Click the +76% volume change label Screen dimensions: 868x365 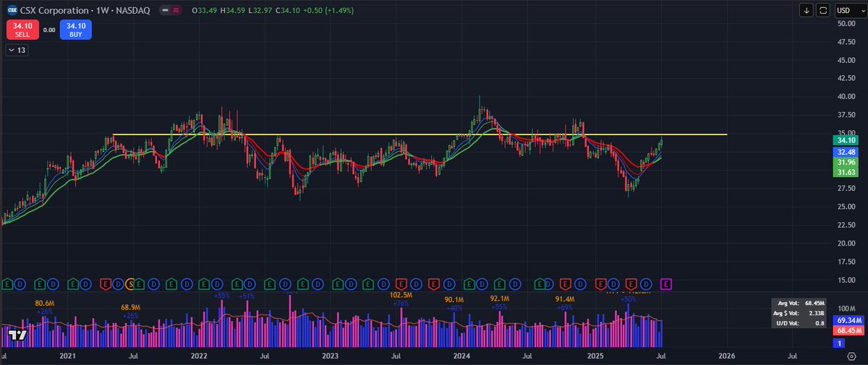(x=401, y=304)
